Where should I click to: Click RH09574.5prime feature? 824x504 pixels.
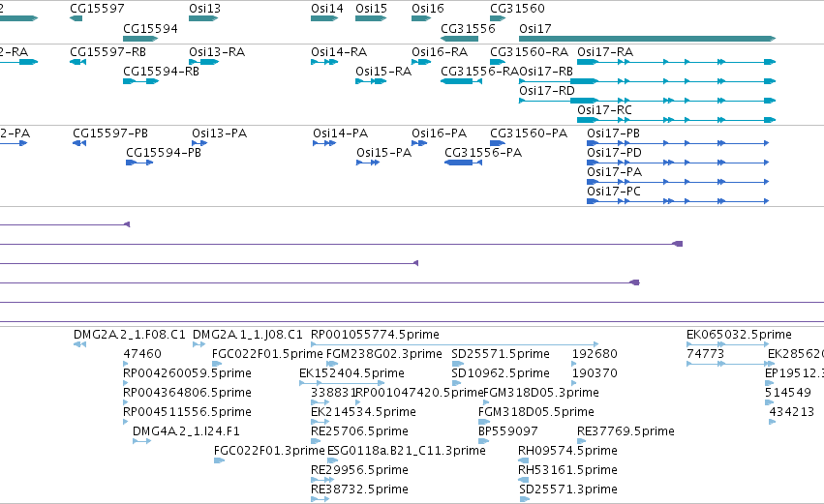[x=567, y=451]
